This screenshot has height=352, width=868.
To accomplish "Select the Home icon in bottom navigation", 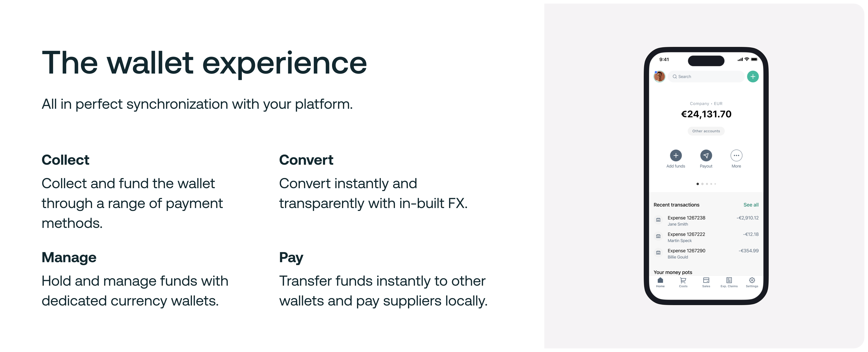I will [660, 280].
